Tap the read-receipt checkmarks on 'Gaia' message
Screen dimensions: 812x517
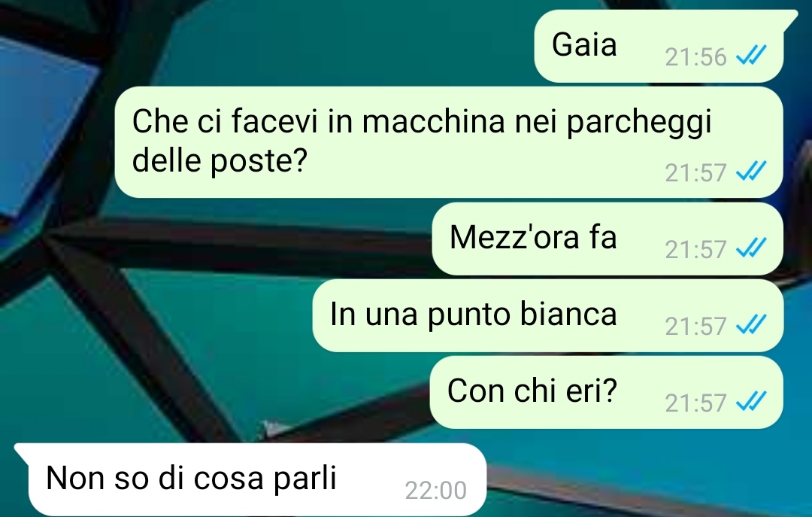pyautogui.click(x=751, y=55)
